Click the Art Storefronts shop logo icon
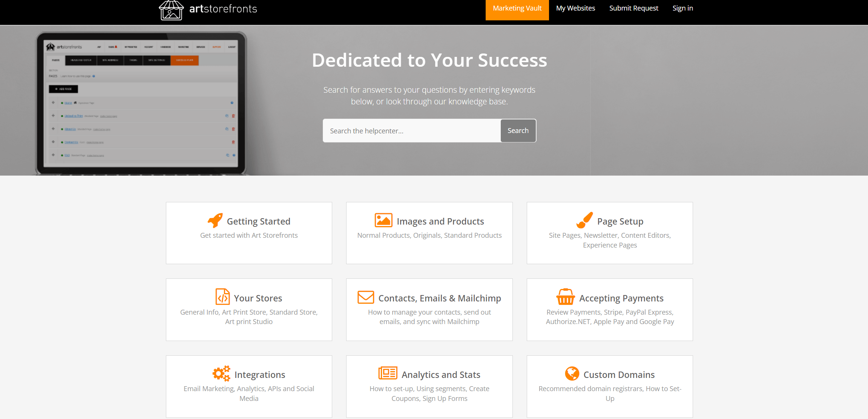 click(x=171, y=10)
